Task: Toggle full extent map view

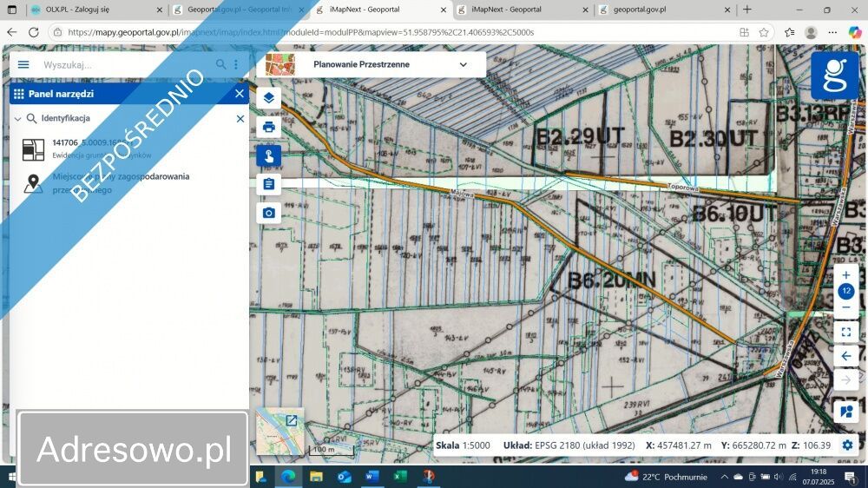Action: (845, 332)
